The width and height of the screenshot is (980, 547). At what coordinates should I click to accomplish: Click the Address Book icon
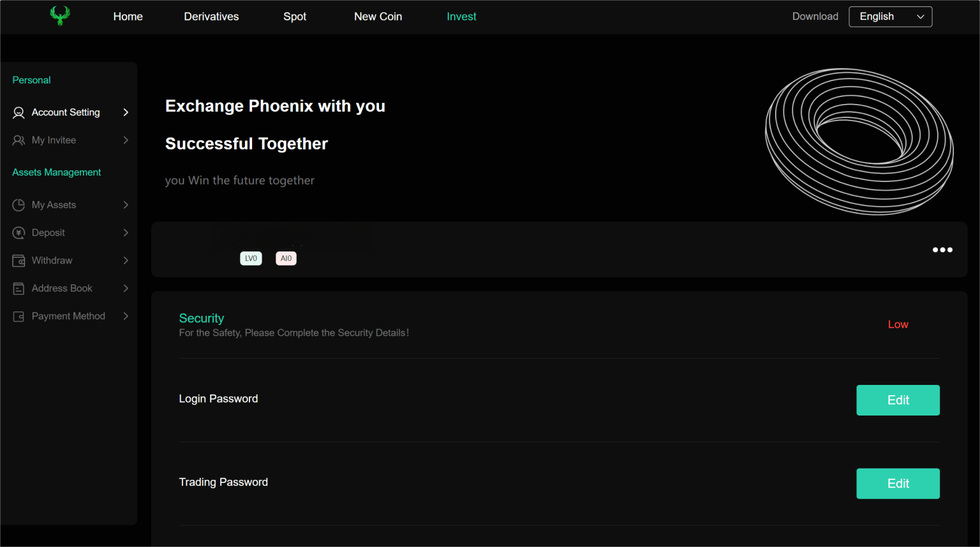(19, 288)
